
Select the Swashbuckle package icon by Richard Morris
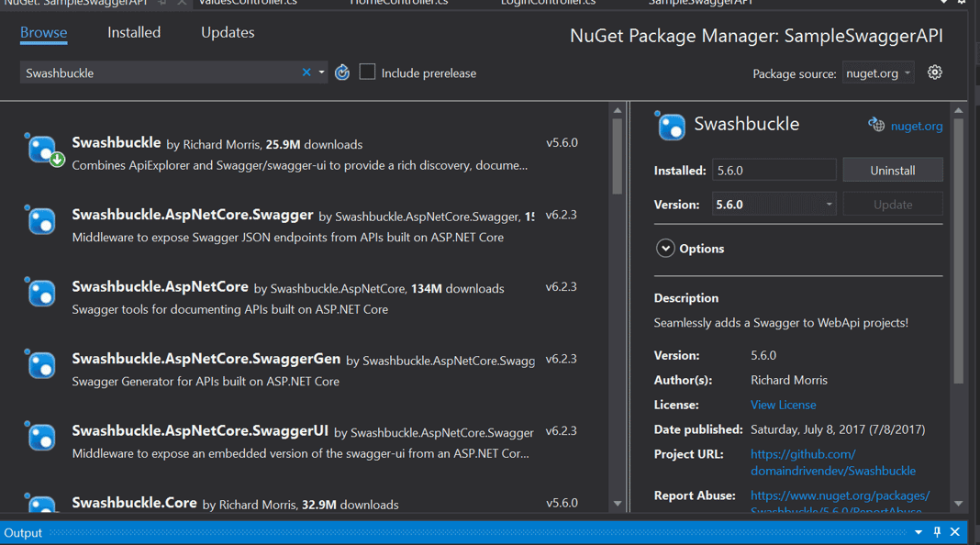pyautogui.click(x=43, y=150)
